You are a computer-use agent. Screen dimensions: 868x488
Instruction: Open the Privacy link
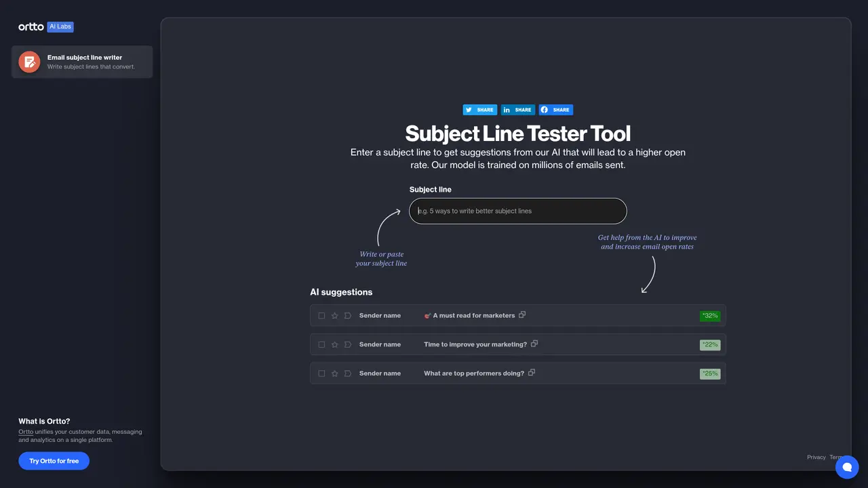816,457
